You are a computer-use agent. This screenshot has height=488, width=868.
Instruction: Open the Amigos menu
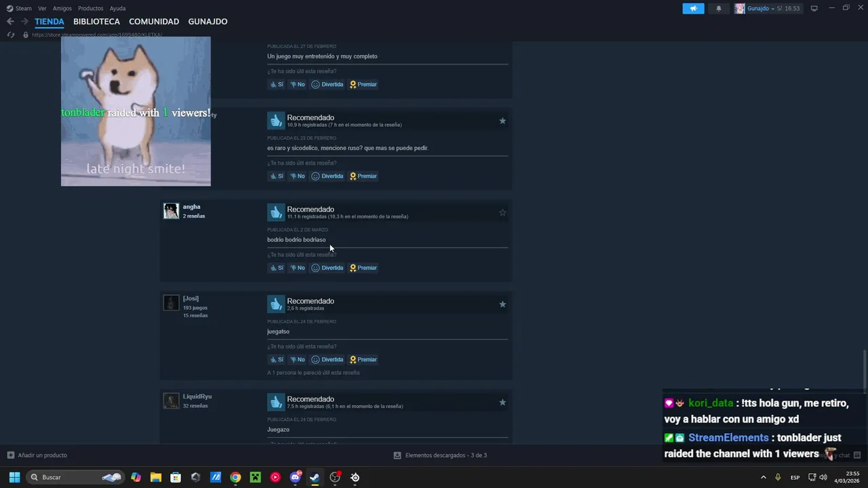62,8
